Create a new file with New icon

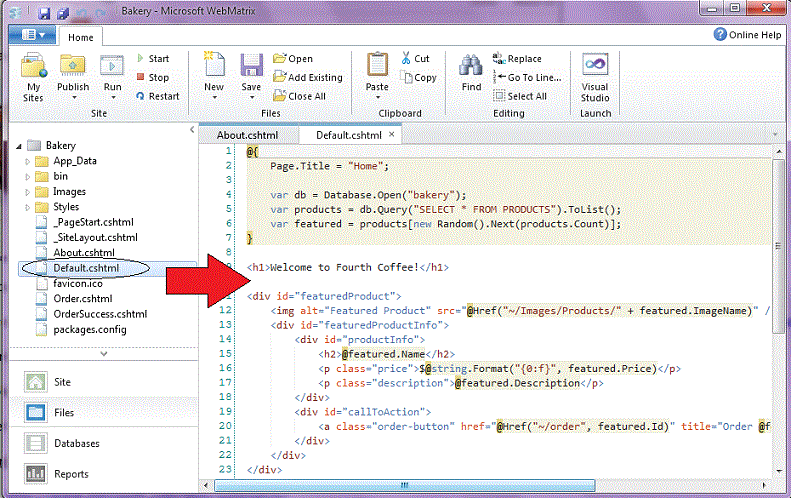pos(214,65)
